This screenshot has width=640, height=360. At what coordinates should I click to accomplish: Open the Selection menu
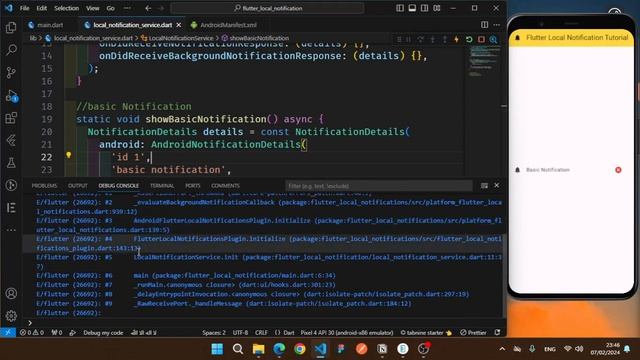(x=66, y=8)
